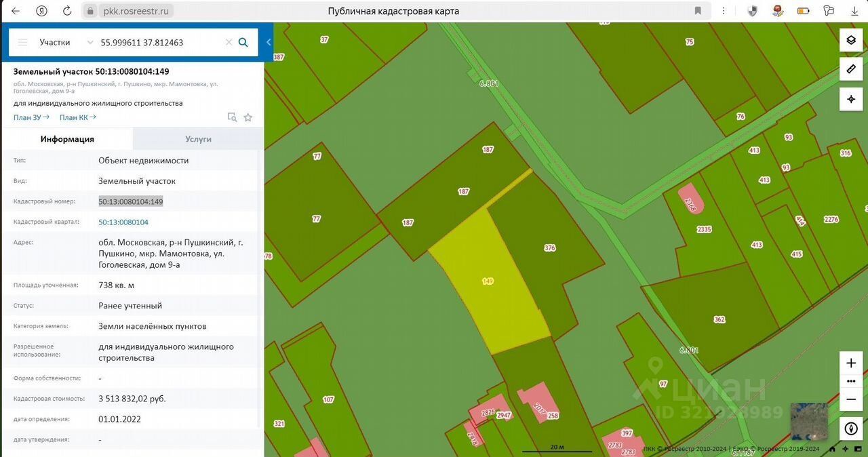The height and width of the screenshot is (457, 868).
Task: Select the highlighted yellow parcel 149
Action: (488, 281)
